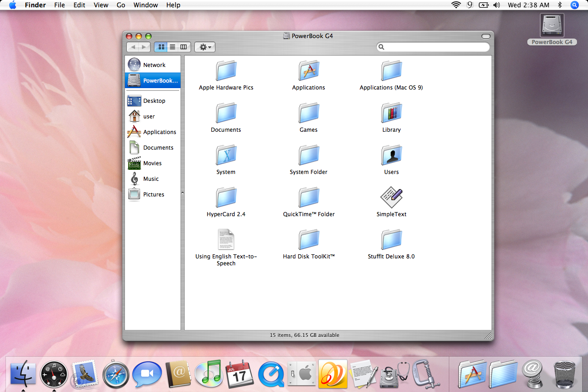Open Movies in the sidebar

tap(153, 163)
